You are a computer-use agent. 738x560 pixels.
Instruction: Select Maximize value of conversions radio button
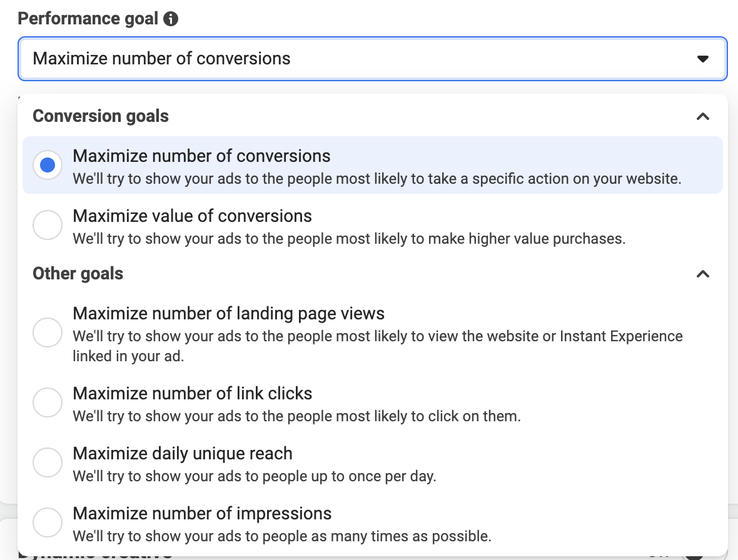[x=48, y=225]
